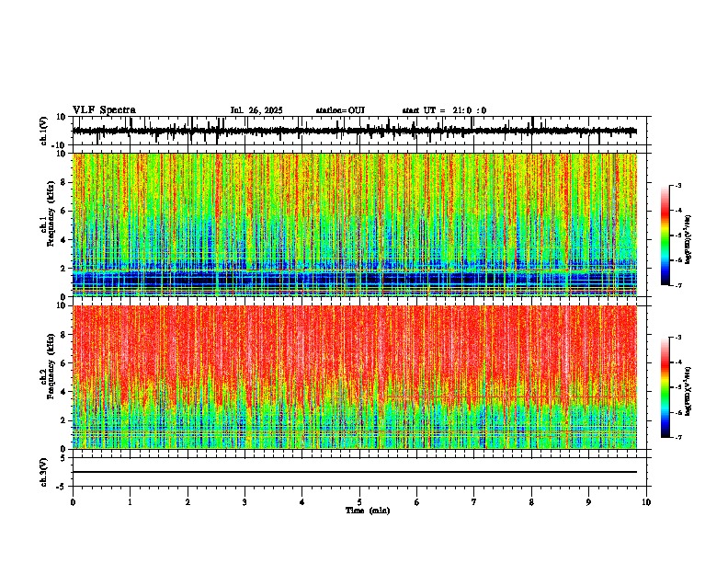Click the flat ch.3 voltage line
This screenshot has height=563, width=728.
355,472
